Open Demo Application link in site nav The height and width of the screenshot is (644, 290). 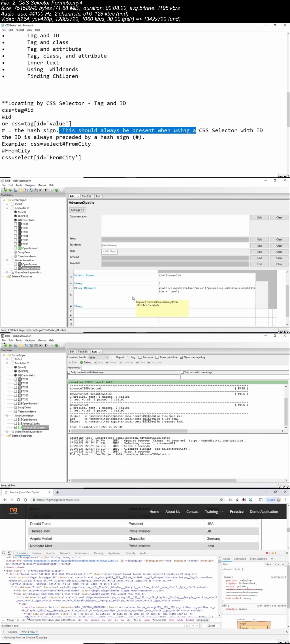tap(264, 512)
